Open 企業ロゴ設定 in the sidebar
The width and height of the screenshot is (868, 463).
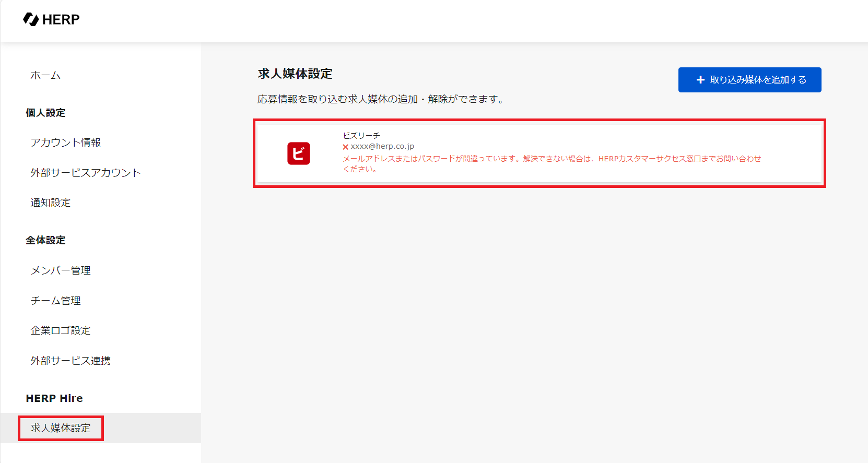[61, 330]
